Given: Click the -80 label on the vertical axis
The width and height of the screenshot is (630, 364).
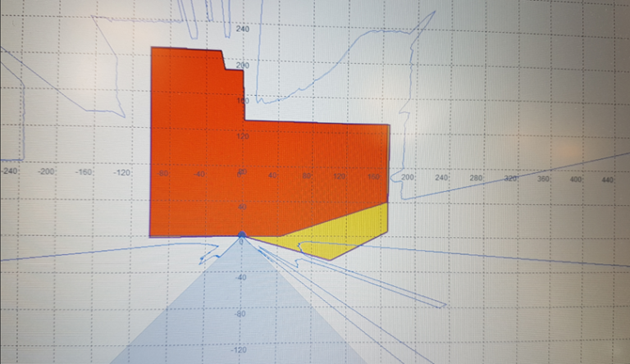Looking at the screenshot, I should pos(241,314).
